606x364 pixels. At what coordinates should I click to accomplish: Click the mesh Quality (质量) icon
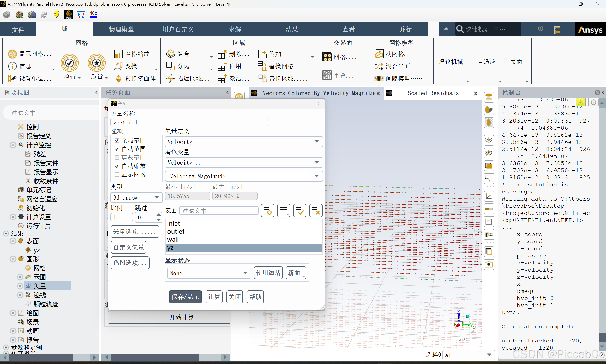tap(96, 63)
